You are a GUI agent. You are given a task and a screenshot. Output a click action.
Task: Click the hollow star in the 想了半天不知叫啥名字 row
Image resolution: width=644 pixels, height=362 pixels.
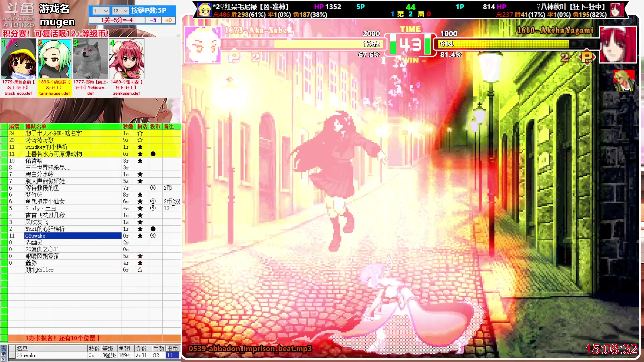click(140, 133)
